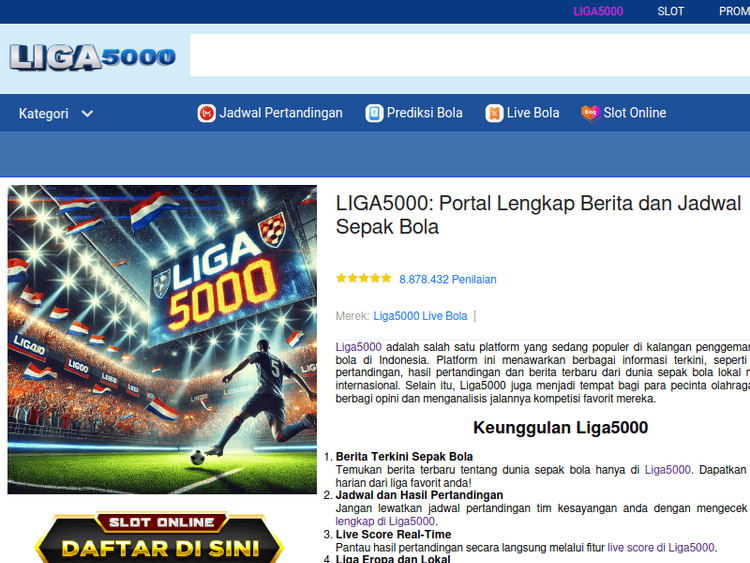
Task: Click the LIGA5000 logo in header
Action: (93, 57)
